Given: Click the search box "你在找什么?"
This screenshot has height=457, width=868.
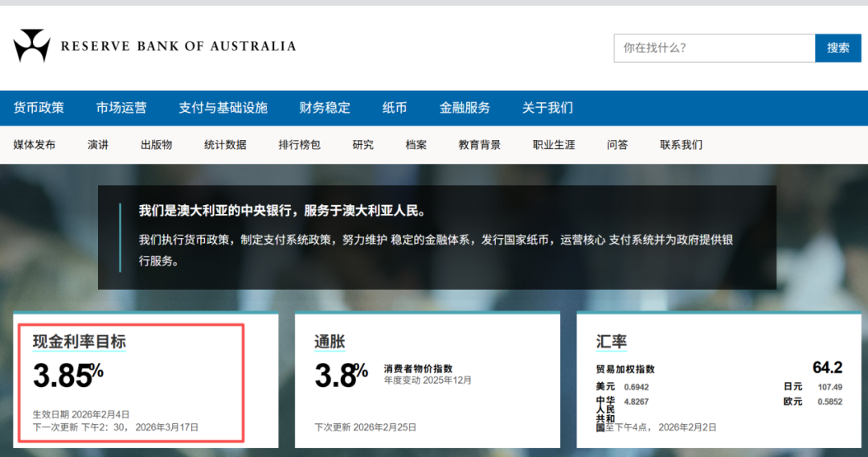Looking at the screenshot, I should coord(714,48).
